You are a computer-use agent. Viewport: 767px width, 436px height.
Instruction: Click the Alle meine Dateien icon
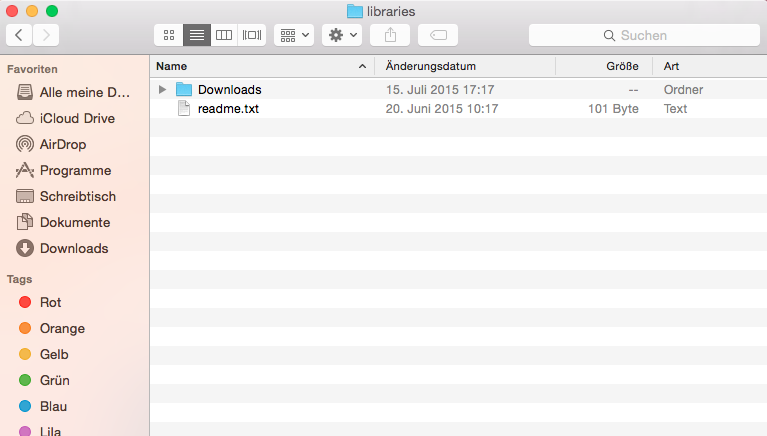25,92
